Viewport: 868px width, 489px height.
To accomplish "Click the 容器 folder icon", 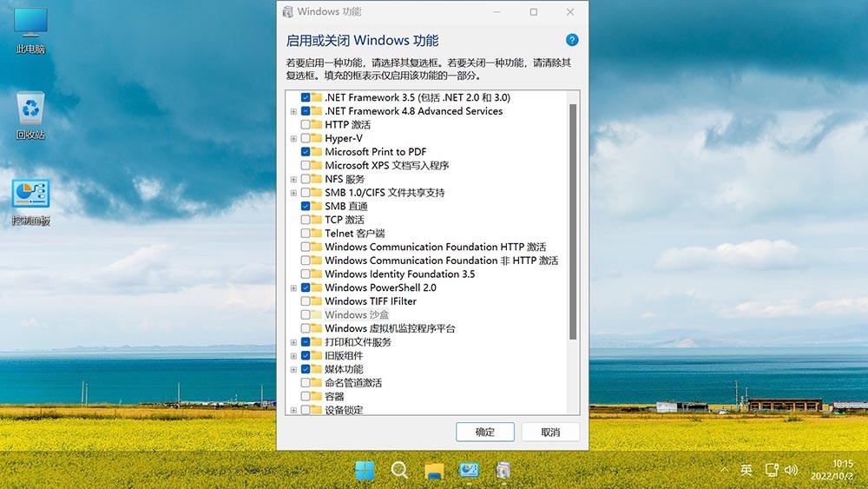I will 317,396.
